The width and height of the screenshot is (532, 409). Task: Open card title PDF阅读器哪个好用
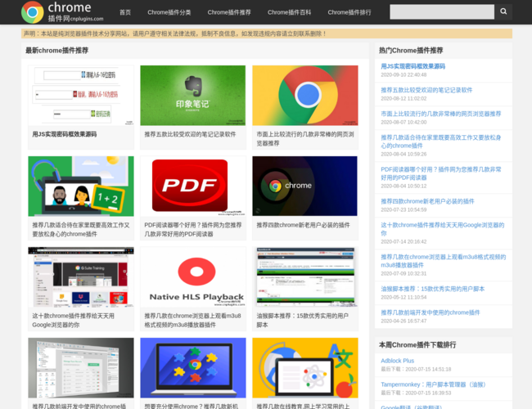click(192, 230)
